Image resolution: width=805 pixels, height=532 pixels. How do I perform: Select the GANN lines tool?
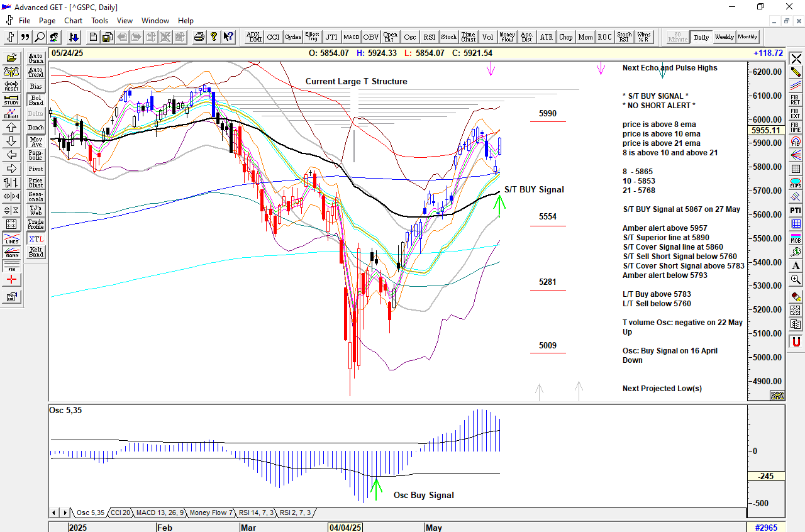tap(11, 253)
